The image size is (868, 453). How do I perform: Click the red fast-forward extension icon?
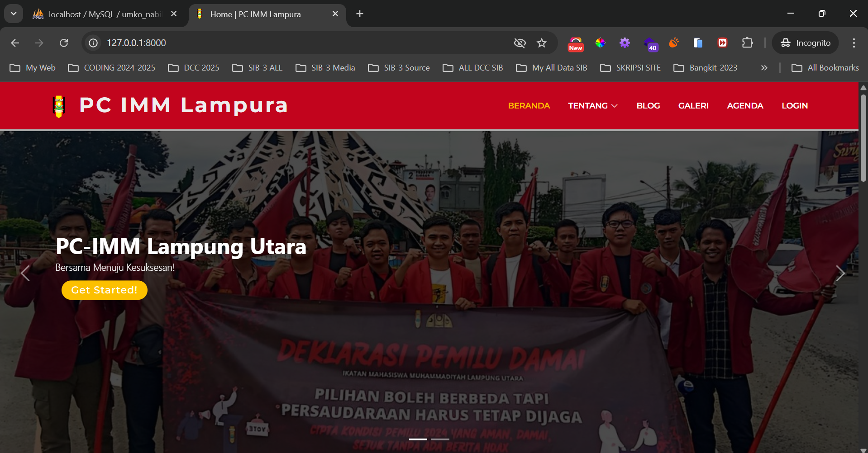click(x=722, y=42)
